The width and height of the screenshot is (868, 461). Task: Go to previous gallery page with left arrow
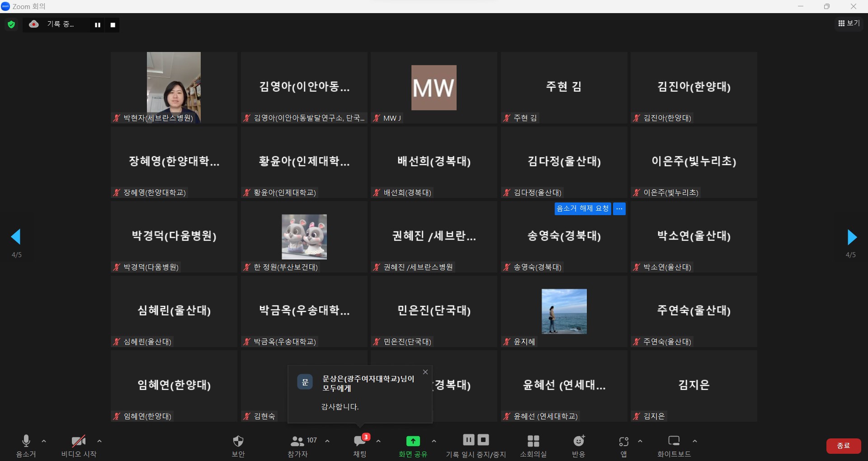[16, 237]
